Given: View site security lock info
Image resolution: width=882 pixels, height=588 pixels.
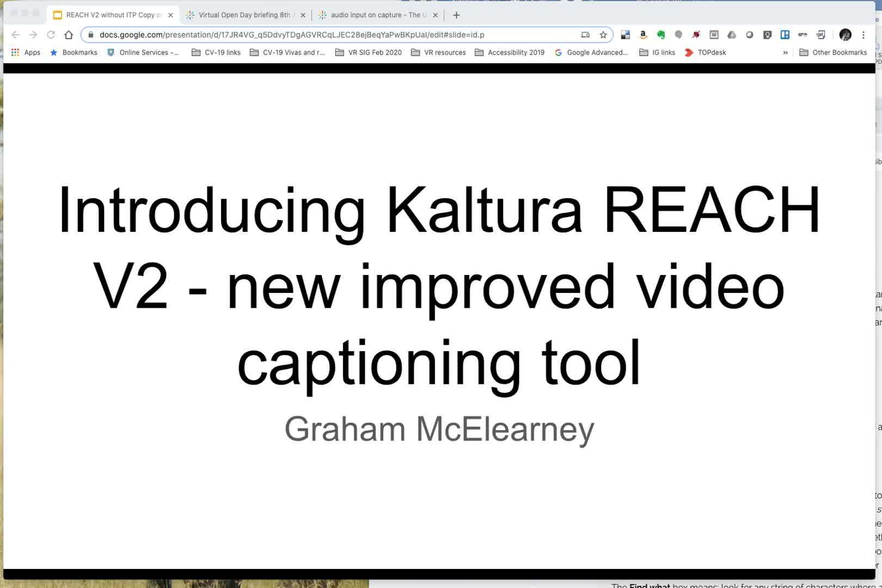Looking at the screenshot, I should click(91, 35).
